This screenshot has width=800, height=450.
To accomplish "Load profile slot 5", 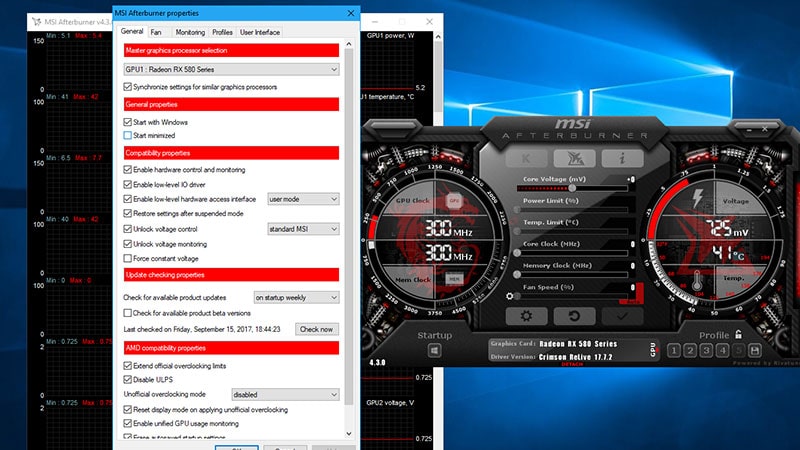I will point(738,351).
